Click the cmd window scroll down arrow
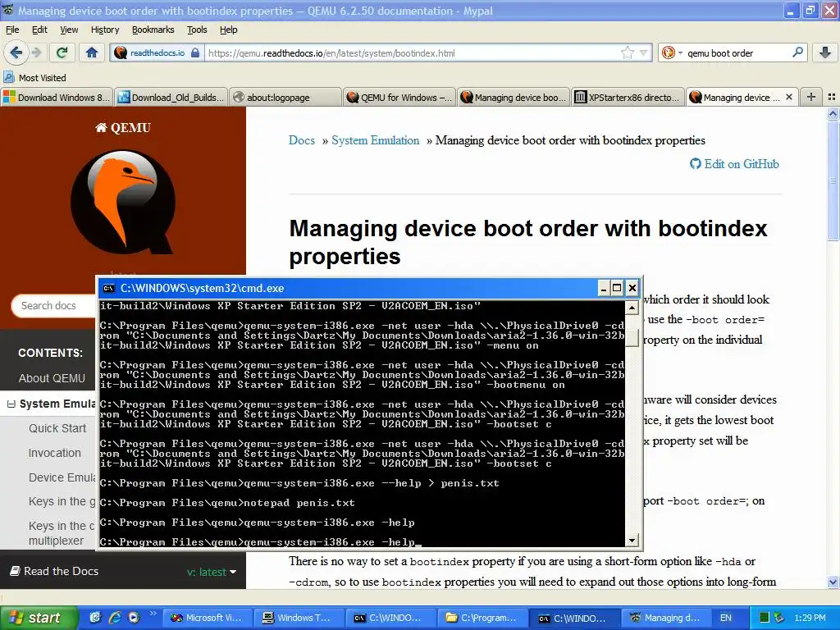840x630 pixels. [x=632, y=540]
